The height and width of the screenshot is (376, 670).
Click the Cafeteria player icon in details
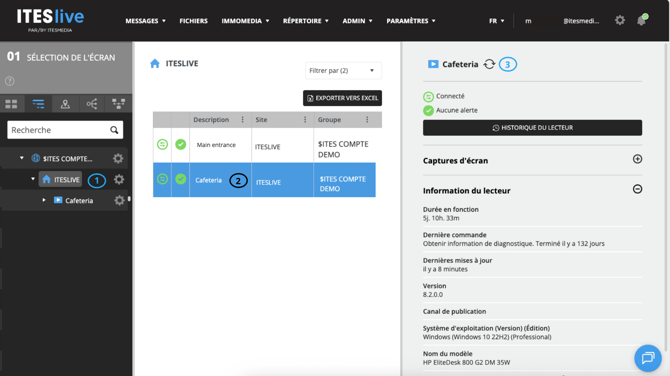tap(433, 64)
